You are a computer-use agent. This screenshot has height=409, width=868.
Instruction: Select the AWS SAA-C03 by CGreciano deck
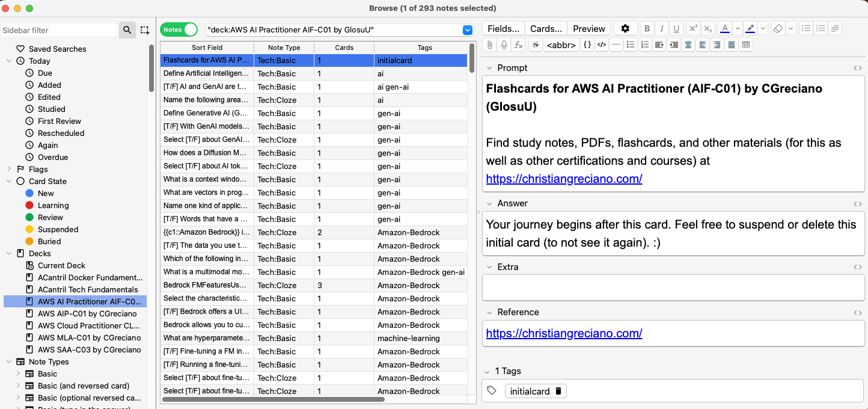89,349
